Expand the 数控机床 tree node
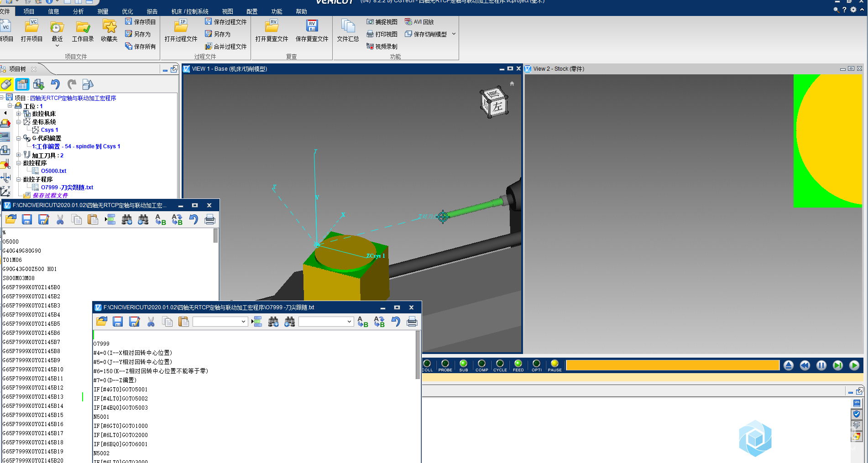This screenshot has width=868, height=463. (x=18, y=114)
